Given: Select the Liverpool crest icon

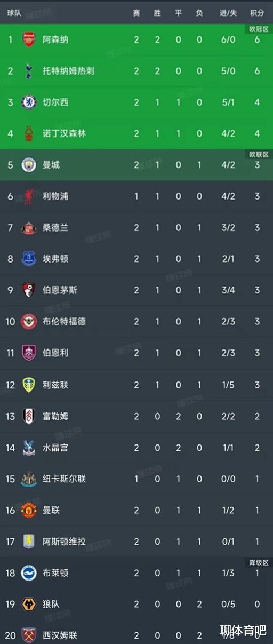Looking at the screenshot, I should pos(29,196).
